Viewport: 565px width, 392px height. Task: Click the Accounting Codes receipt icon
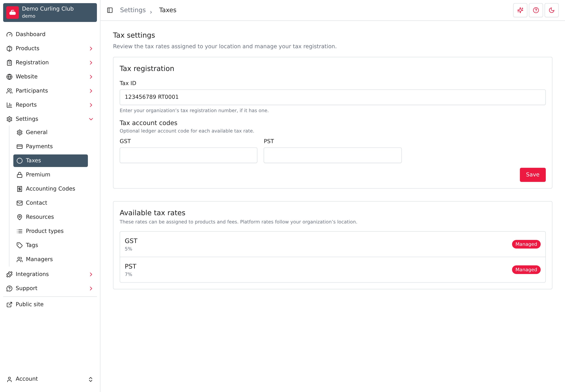(x=20, y=189)
